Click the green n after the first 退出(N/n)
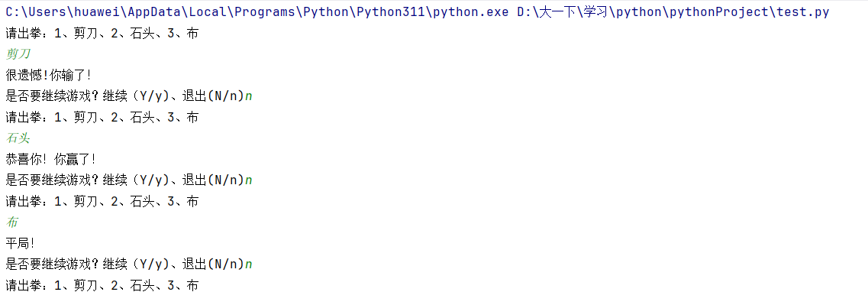Screen dimensions: 868x305 [x=249, y=96]
